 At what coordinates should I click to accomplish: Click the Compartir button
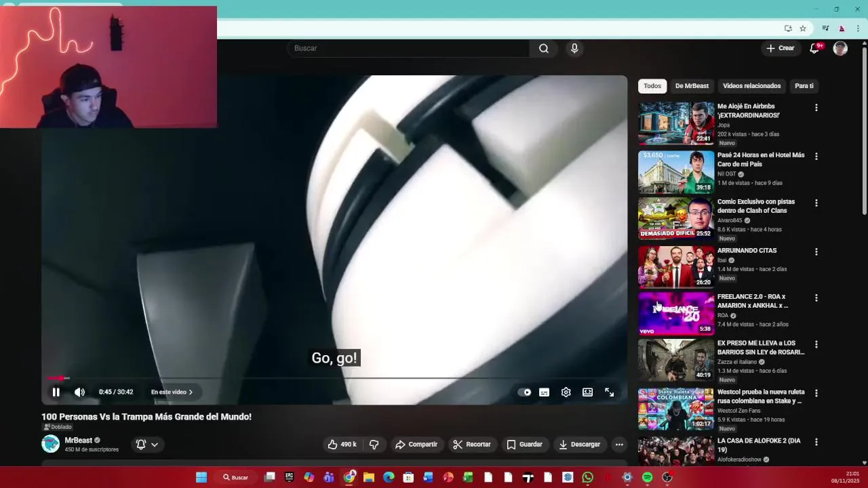(x=416, y=445)
